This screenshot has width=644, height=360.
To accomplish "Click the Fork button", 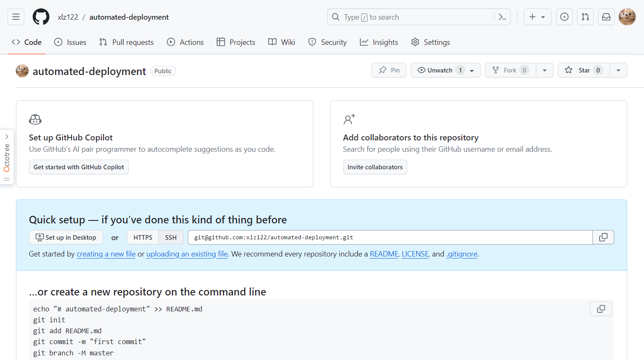I will click(x=510, y=70).
